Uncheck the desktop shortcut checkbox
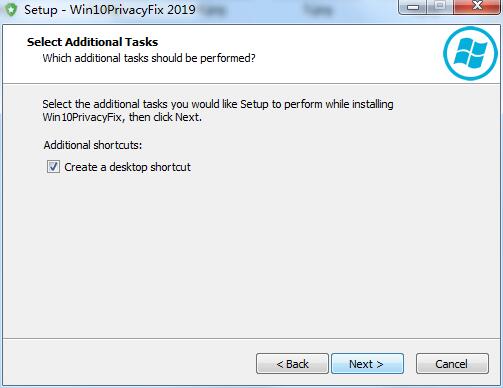The height and width of the screenshot is (388, 503). point(53,167)
